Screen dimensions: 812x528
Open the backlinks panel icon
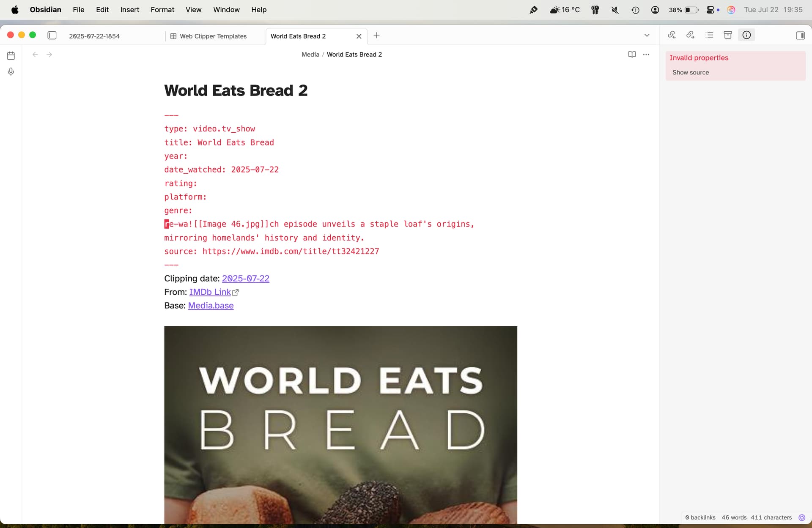tap(672, 35)
